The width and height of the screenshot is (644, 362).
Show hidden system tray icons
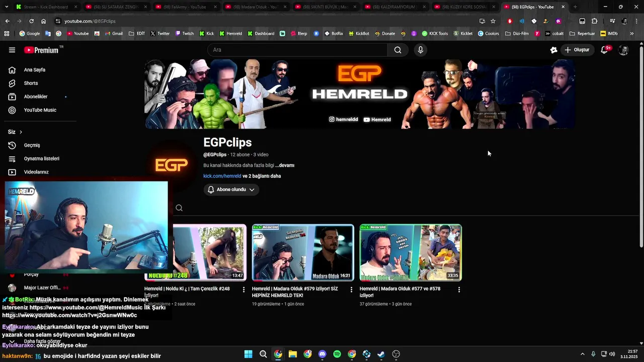583,354
